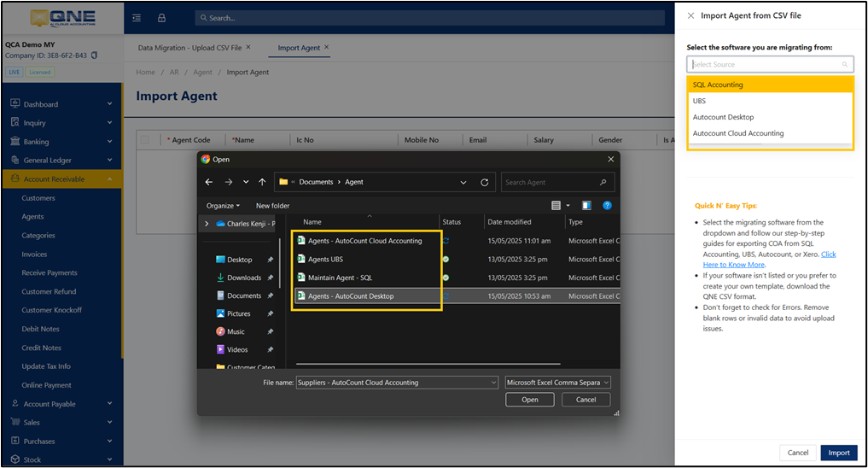Follow the Click Here to Know More link
Viewport: 868px width, 468px height.
click(x=770, y=260)
